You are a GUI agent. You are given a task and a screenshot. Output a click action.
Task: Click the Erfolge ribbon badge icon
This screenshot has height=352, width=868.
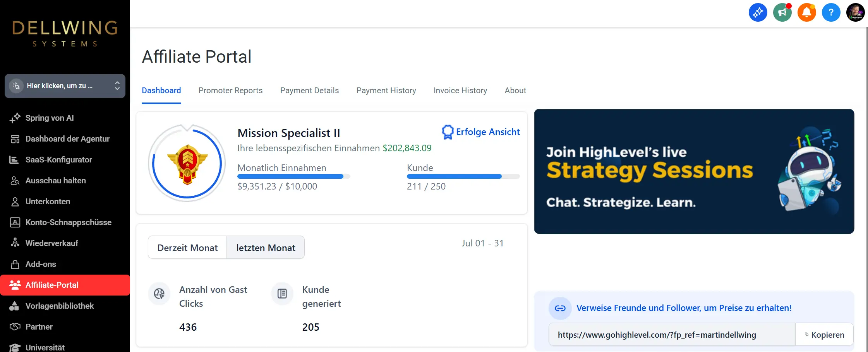[x=448, y=132]
